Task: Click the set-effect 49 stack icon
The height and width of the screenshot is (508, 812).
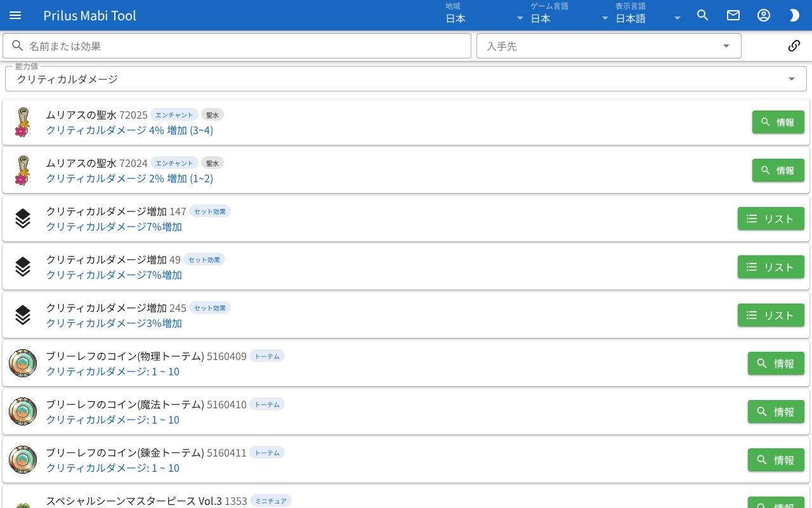Action: pyautogui.click(x=23, y=267)
